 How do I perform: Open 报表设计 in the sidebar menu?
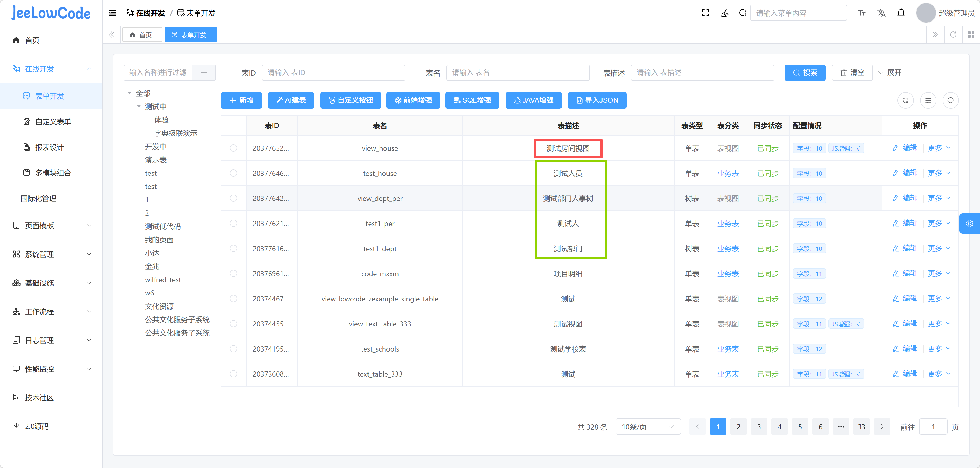pos(49,147)
